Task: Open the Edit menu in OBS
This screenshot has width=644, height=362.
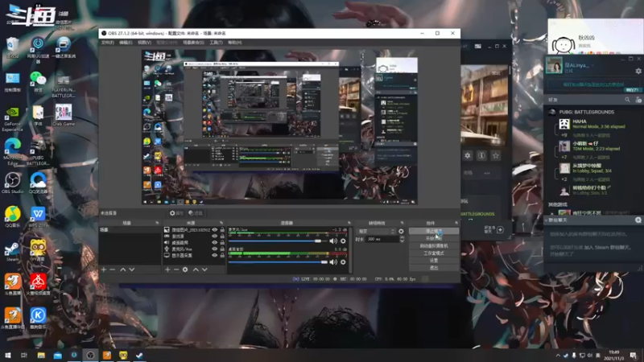Action: (126, 43)
